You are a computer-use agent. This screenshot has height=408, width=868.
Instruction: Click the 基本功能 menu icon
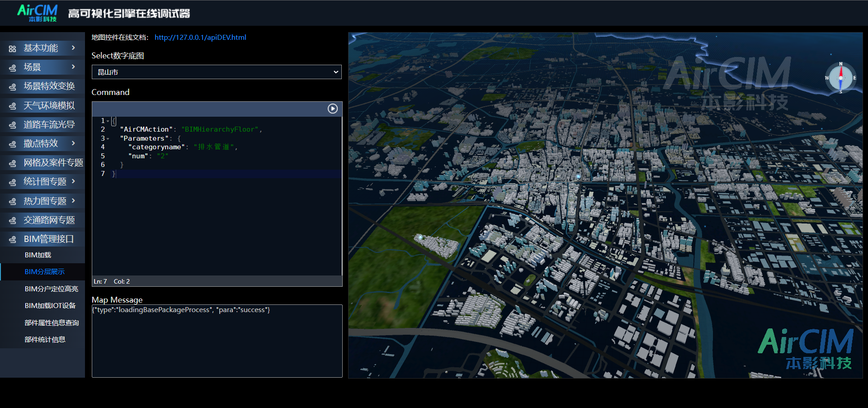coord(13,48)
